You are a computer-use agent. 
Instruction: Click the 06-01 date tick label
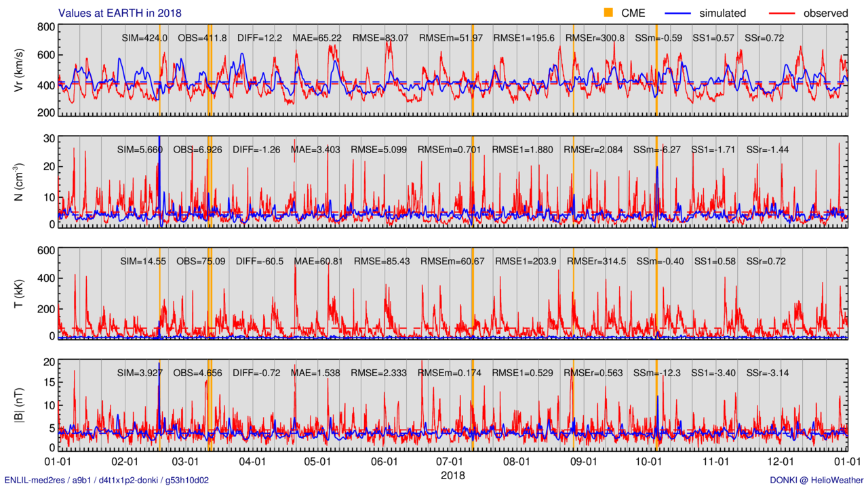click(384, 462)
